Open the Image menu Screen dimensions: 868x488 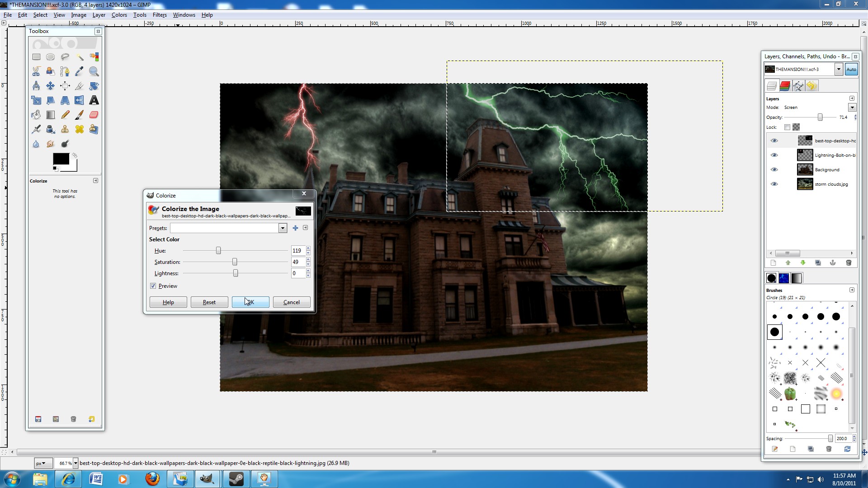[79, 15]
